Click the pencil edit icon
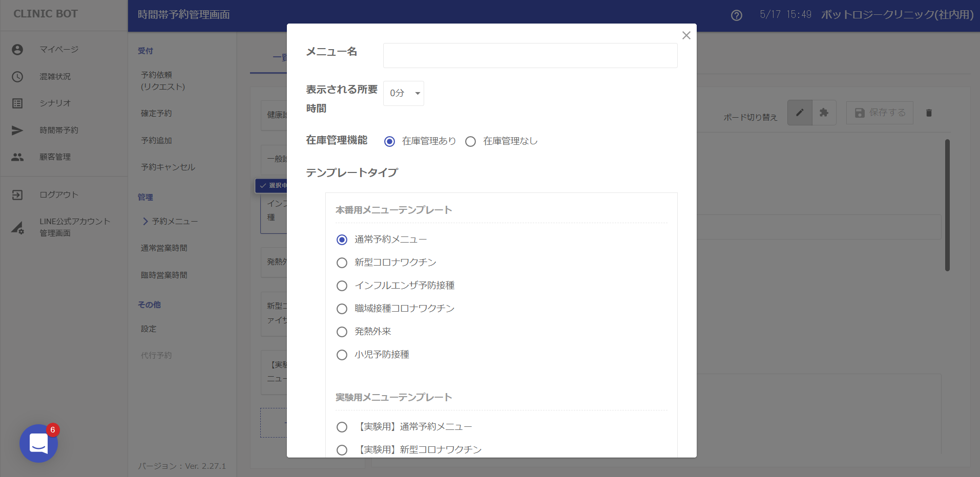Screen dimensions: 980x477 800,113
